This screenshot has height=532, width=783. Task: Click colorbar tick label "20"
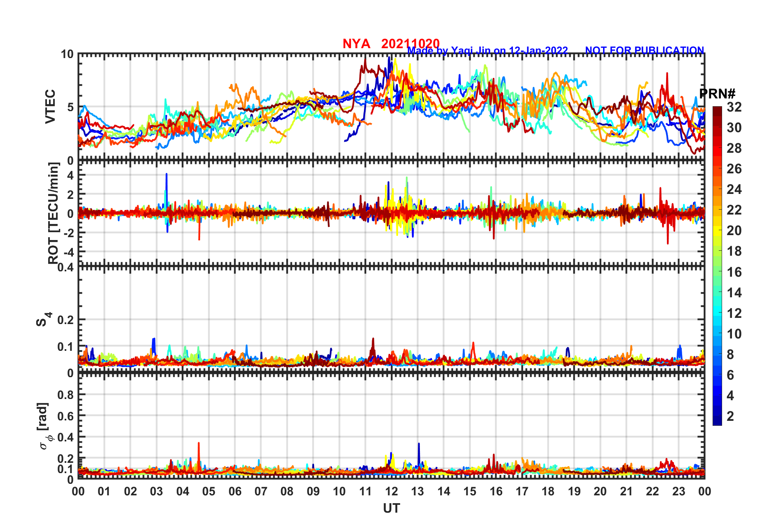734,231
